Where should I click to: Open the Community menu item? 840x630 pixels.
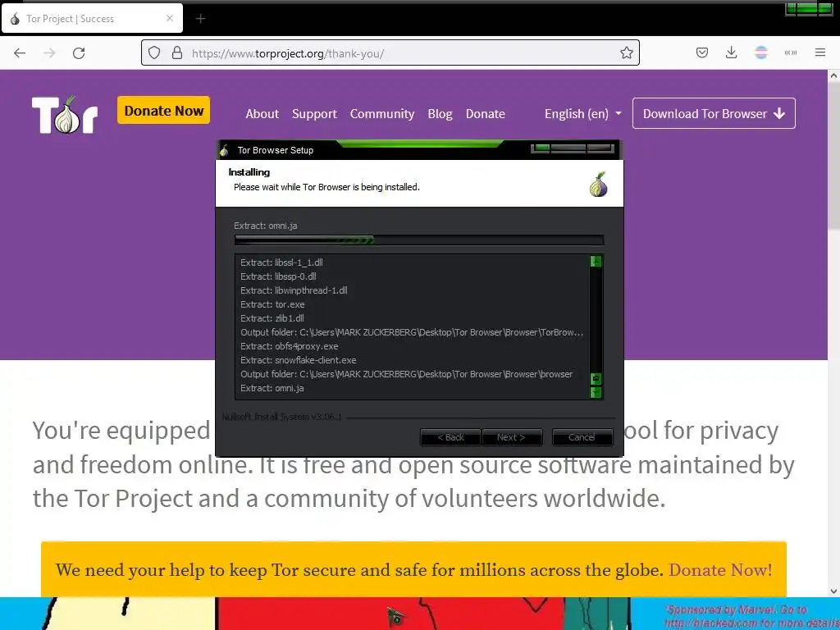coord(382,113)
